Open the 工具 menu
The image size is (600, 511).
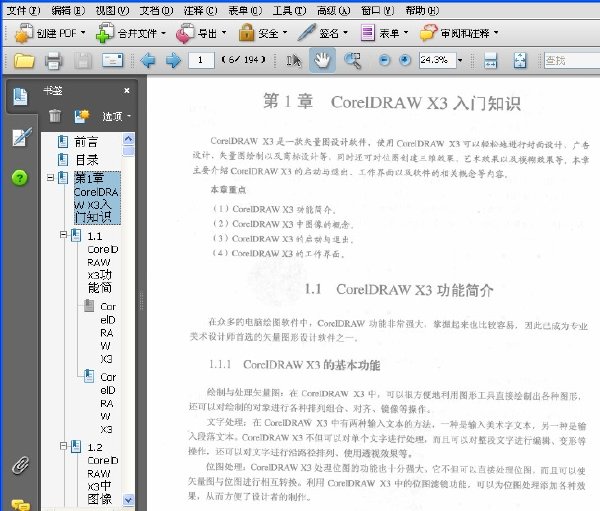pyautogui.click(x=289, y=10)
